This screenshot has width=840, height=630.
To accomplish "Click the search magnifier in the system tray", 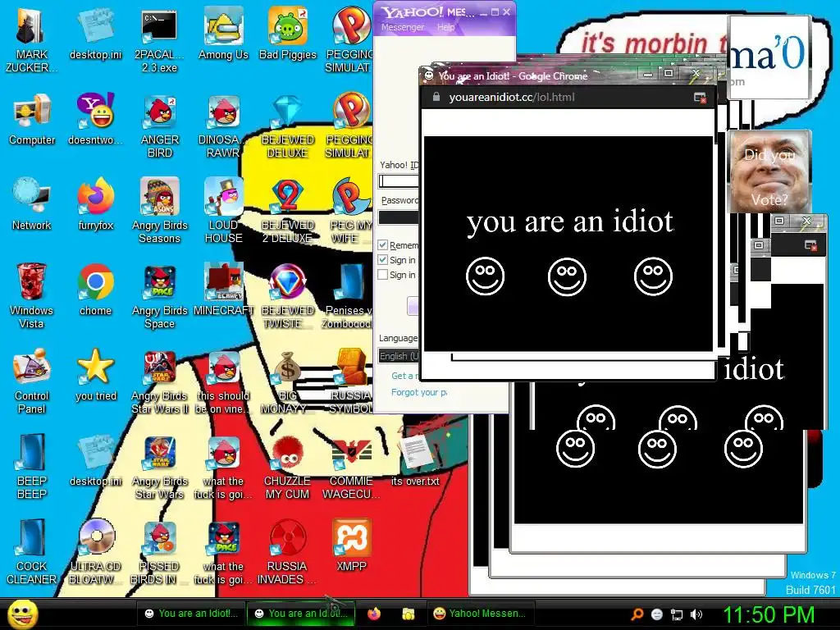I will tap(637, 614).
